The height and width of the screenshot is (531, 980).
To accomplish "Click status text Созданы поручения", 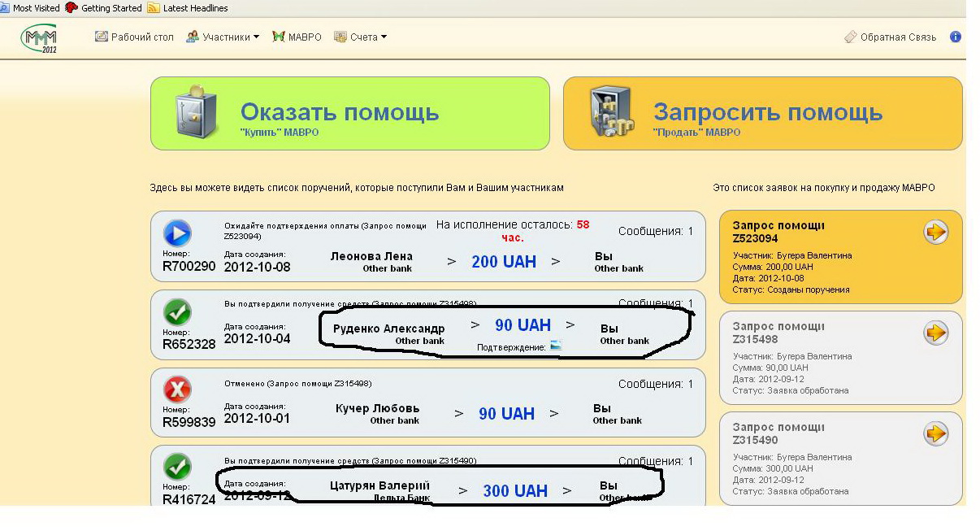I will click(809, 289).
